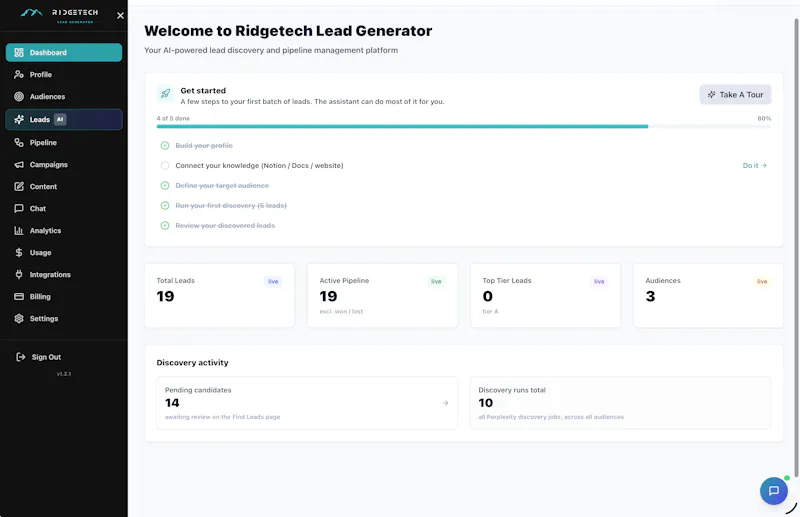The width and height of the screenshot is (800, 517).
Task: Click the rocket icon beside Get started
Action: [x=165, y=93]
